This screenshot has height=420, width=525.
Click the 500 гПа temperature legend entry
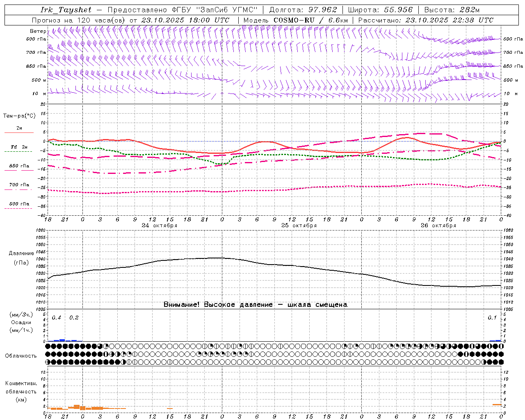(x=19, y=204)
